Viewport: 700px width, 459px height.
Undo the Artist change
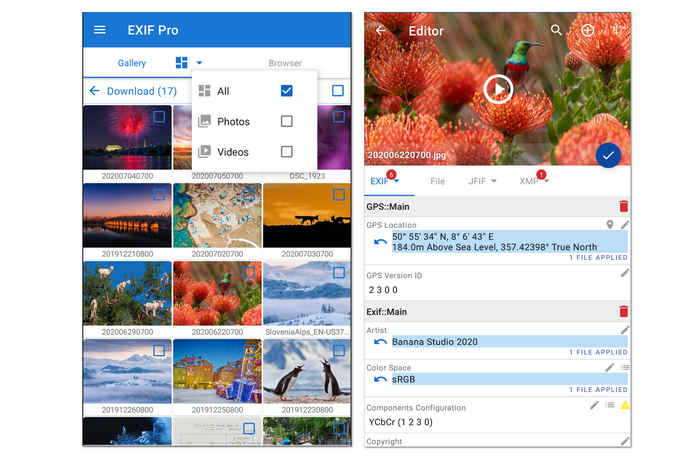coord(380,342)
